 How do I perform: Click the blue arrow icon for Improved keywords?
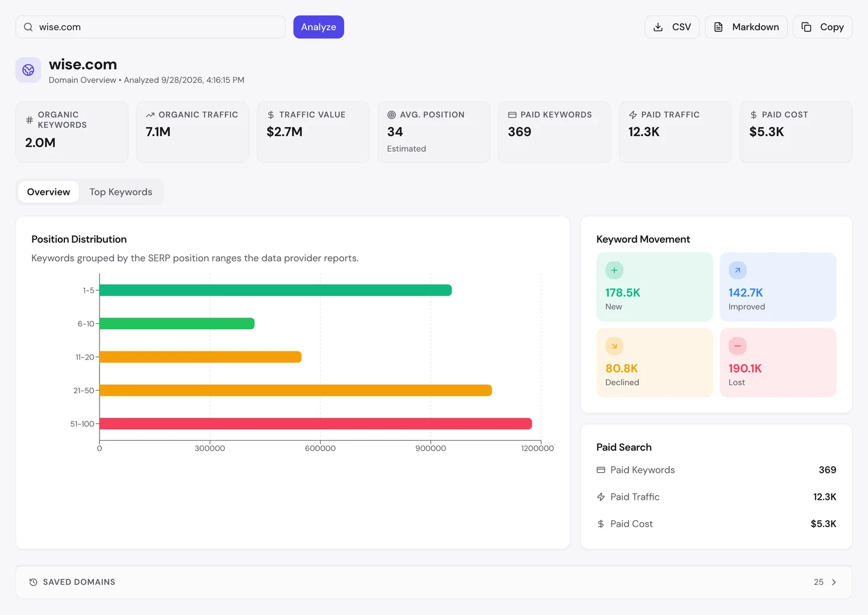(737, 270)
